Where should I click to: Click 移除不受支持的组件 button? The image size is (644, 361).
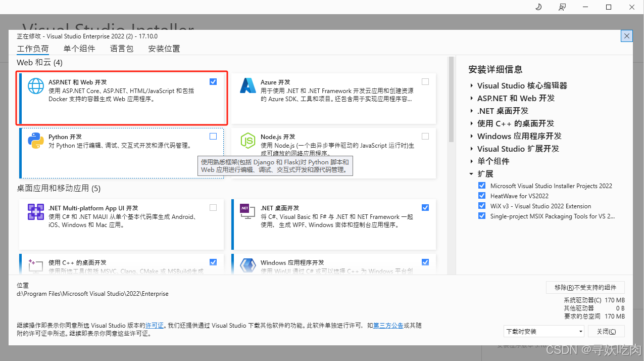585,287
